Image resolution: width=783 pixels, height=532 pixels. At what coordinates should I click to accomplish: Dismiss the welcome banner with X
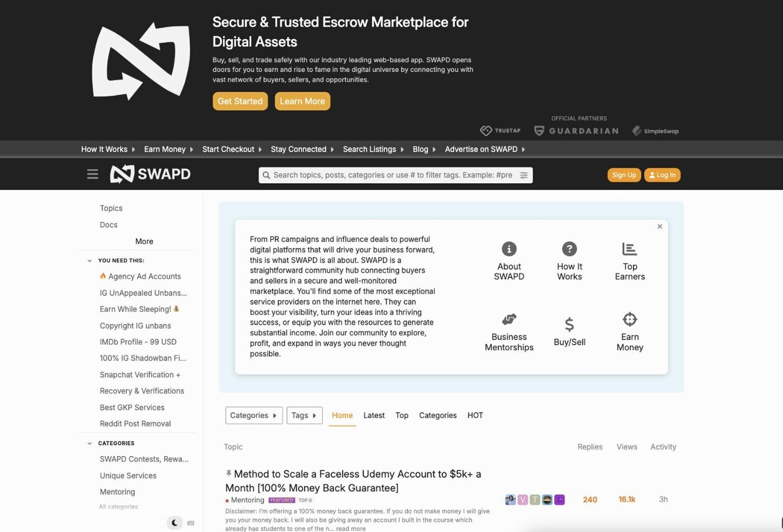(659, 226)
